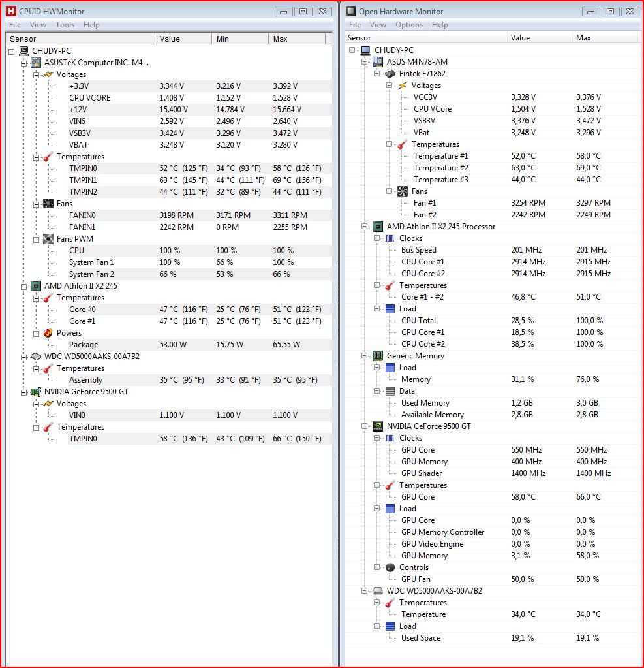The image size is (644, 668).
Task: Click the Max column header in HWMonitor
Action: point(297,39)
